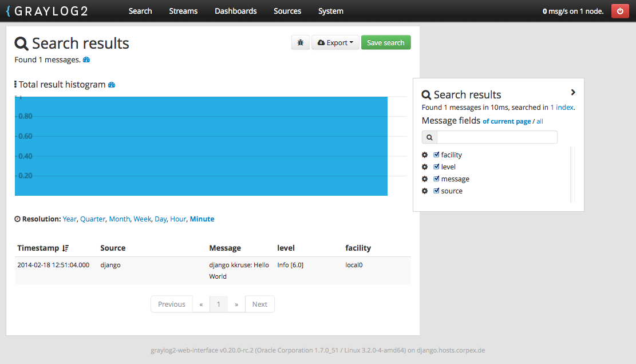Click the red power logout button
The height and width of the screenshot is (364, 636).
pyautogui.click(x=620, y=11)
